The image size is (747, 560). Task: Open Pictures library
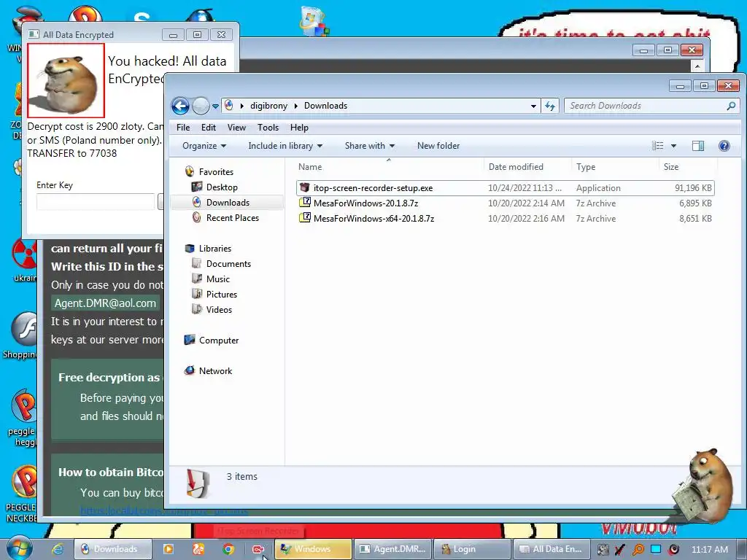[x=222, y=295]
